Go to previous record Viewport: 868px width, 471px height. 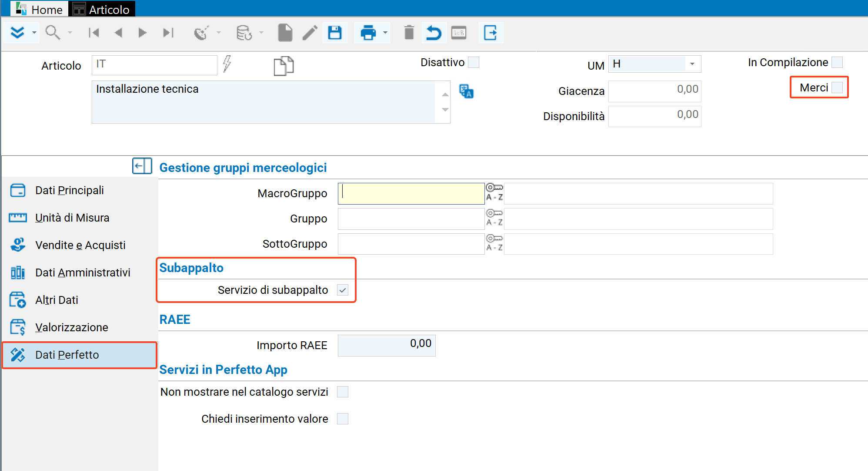[x=118, y=33]
